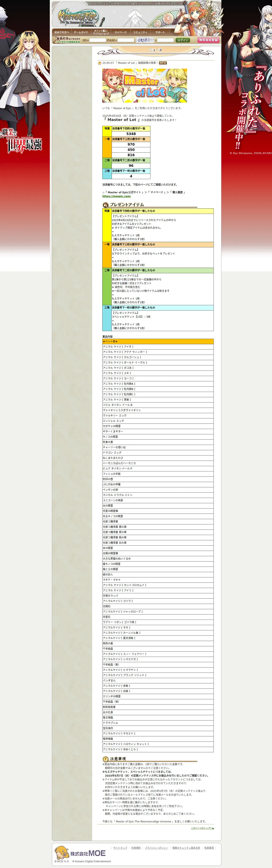This screenshot has height=868, width=272.
Task: Open the サポート menu item
Action: pos(160,32)
